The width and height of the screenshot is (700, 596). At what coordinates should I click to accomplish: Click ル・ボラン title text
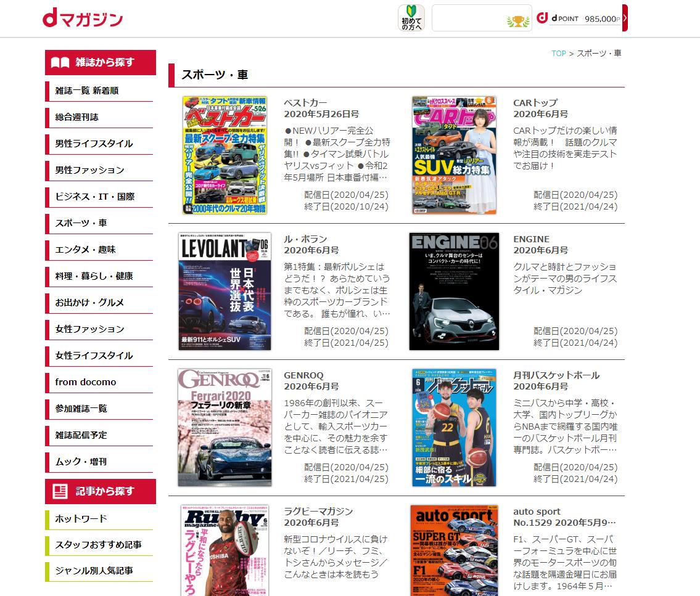pyautogui.click(x=305, y=239)
